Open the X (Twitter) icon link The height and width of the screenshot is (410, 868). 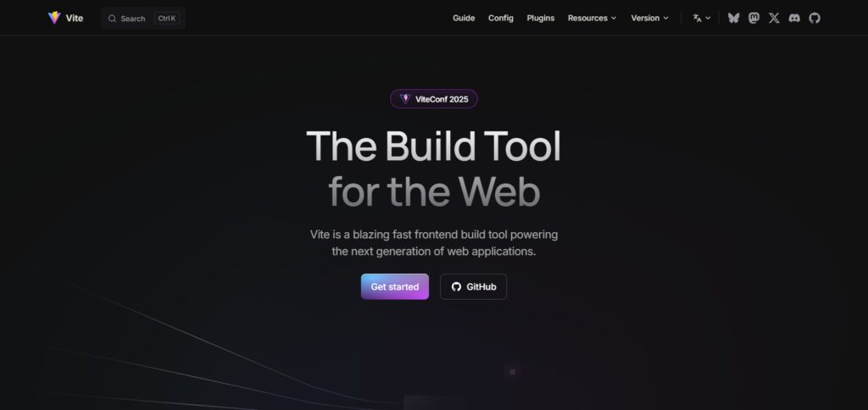point(774,19)
